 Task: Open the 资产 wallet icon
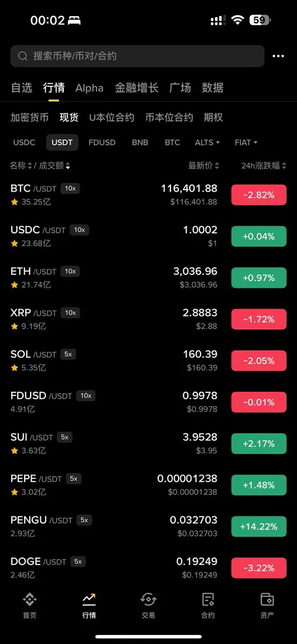pos(267,599)
